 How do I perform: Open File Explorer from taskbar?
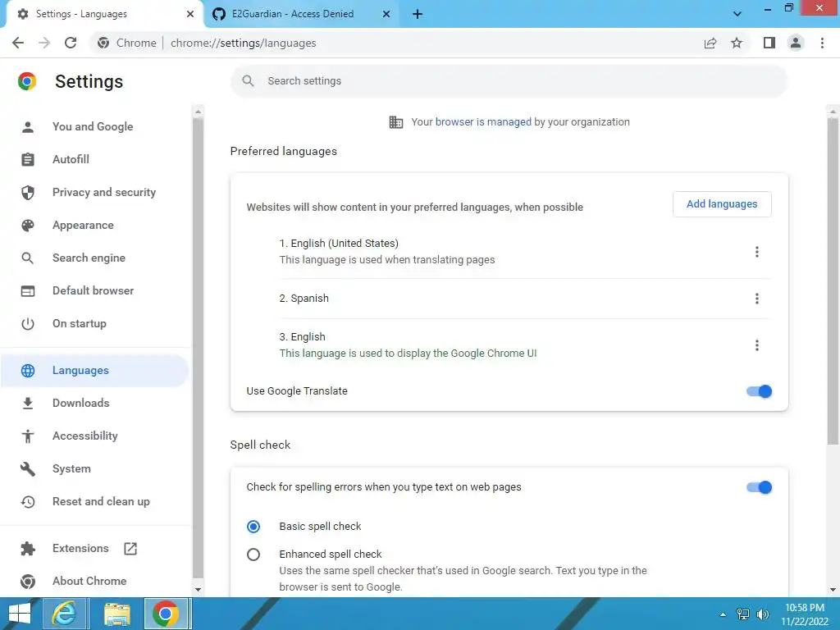[x=116, y=614]
